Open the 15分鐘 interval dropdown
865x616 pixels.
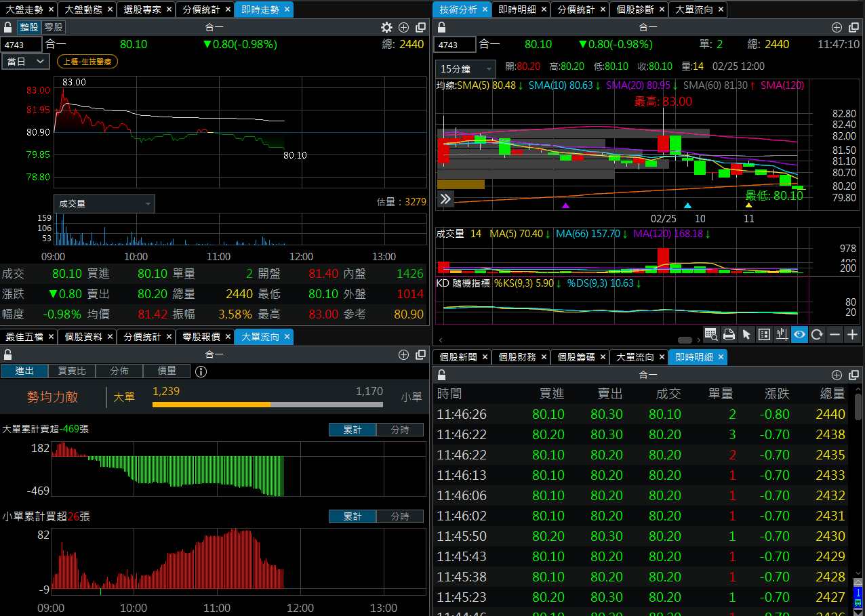pyautogui.click(x=466, y=68)
